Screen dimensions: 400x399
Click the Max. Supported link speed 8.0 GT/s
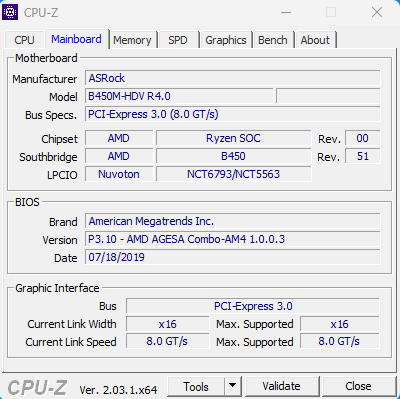point(339,342)
